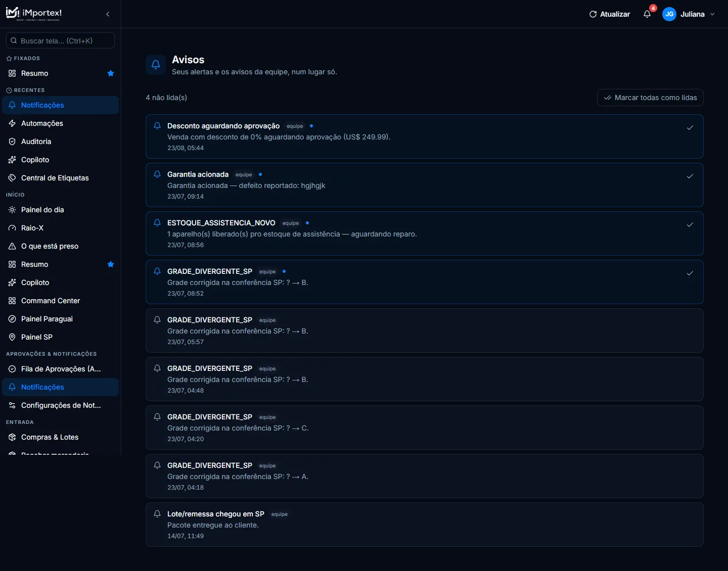This screenshot has width=728, height=571.
Task: Mark Desconto aguardando aprovação as read
Action: [690, 128]
